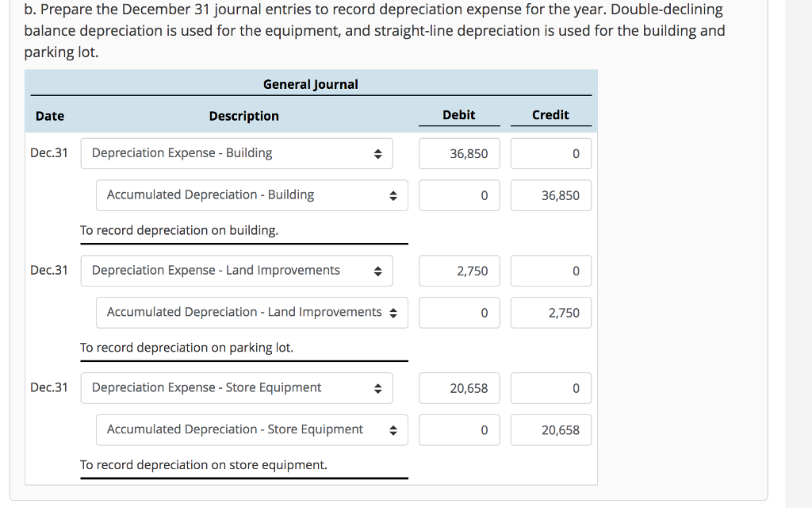Open the Accumulated Depreciation - Land Improvements dropdown
This screenshot has height=508, width=812.
coord(251,312)
